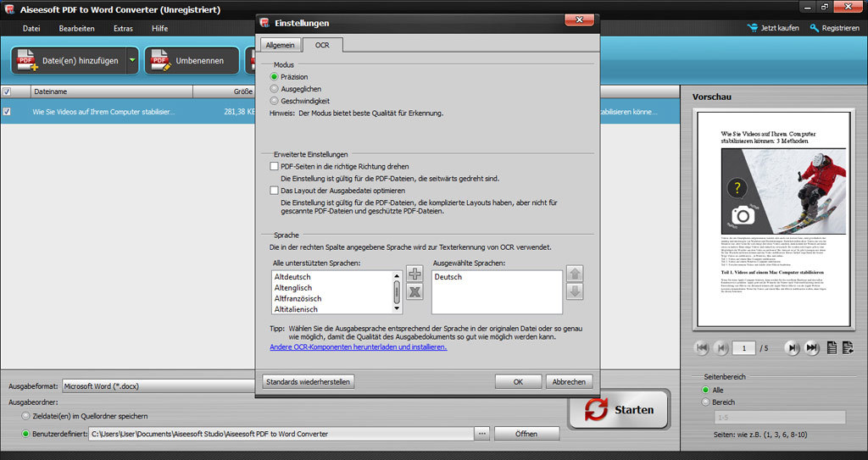868x460 pixels.
Task: Sort by the Größe column header
Action: click(x=224, y=91)
